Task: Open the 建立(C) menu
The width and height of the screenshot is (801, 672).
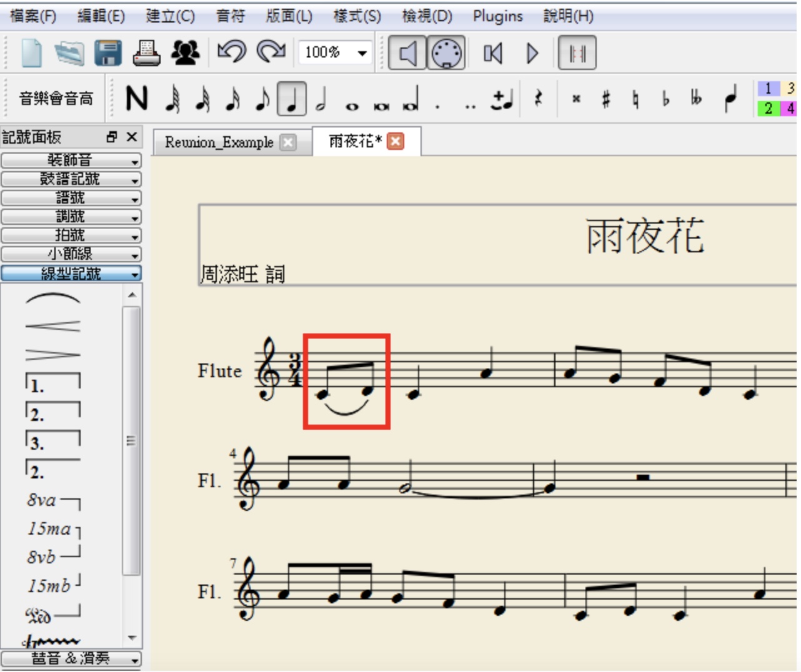Action: (170, 16)
